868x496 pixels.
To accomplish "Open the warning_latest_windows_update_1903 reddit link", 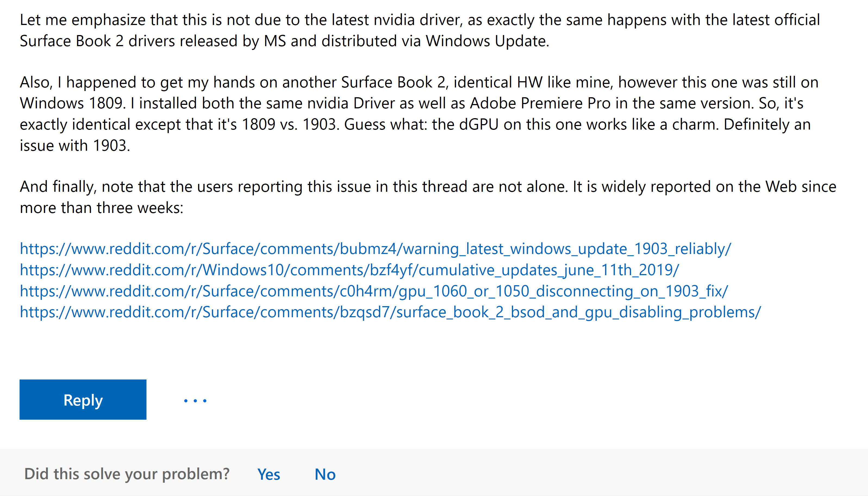I will tap(375, 249).
